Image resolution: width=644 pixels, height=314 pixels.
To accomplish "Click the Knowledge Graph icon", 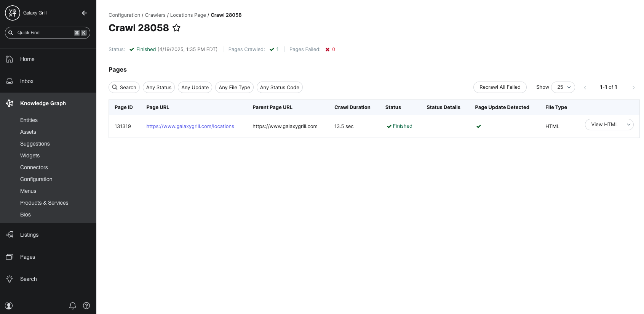I will [10, 103].
